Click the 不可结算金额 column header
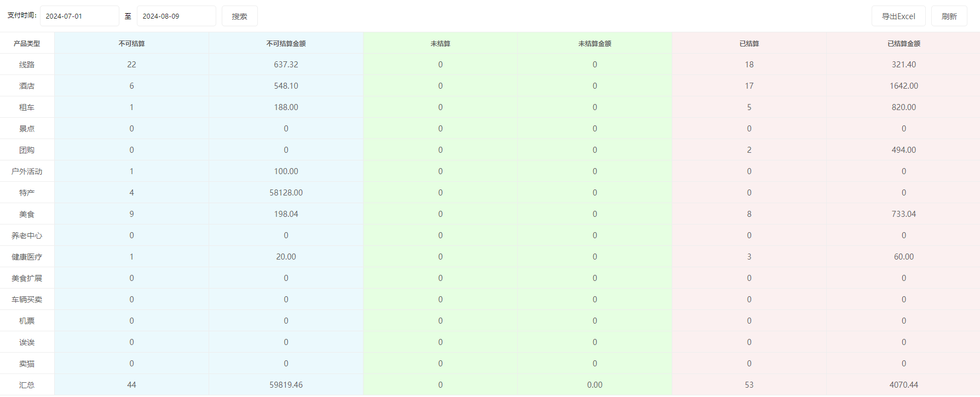 (x=286, y=44)
